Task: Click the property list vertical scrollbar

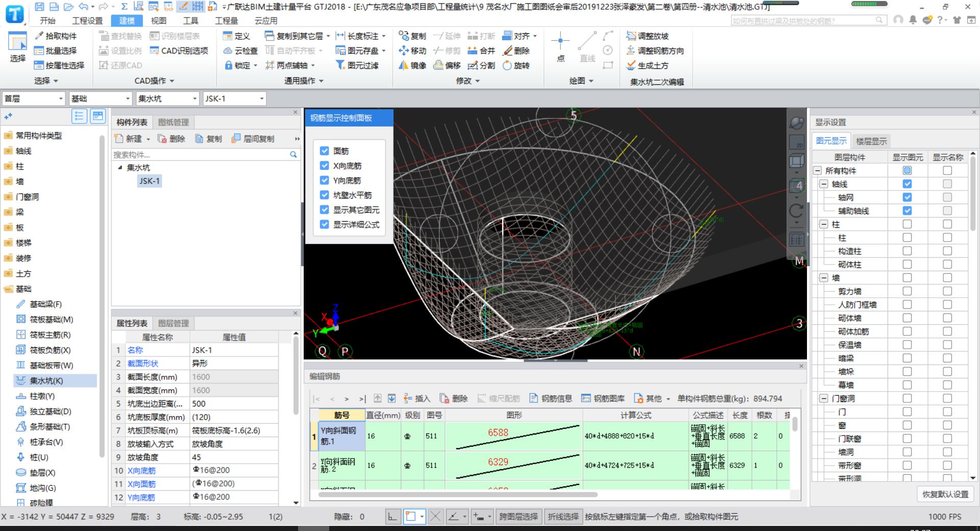Action: point(296,376)
